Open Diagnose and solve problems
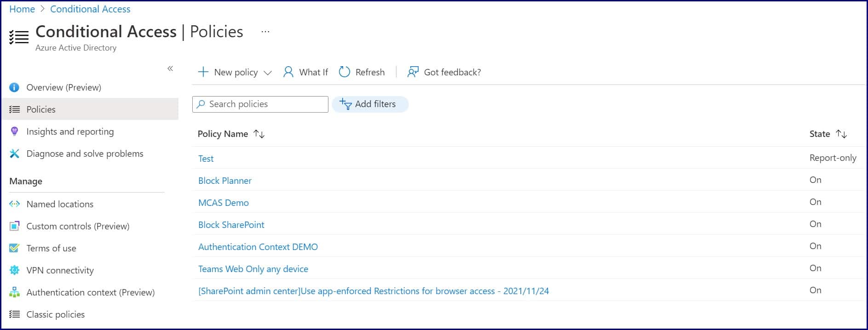Viewport: 868px width, 330px height. (85, 154)
